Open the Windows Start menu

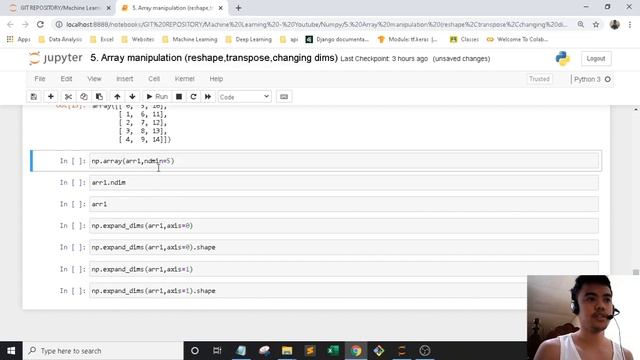click(x=11, y=351)
